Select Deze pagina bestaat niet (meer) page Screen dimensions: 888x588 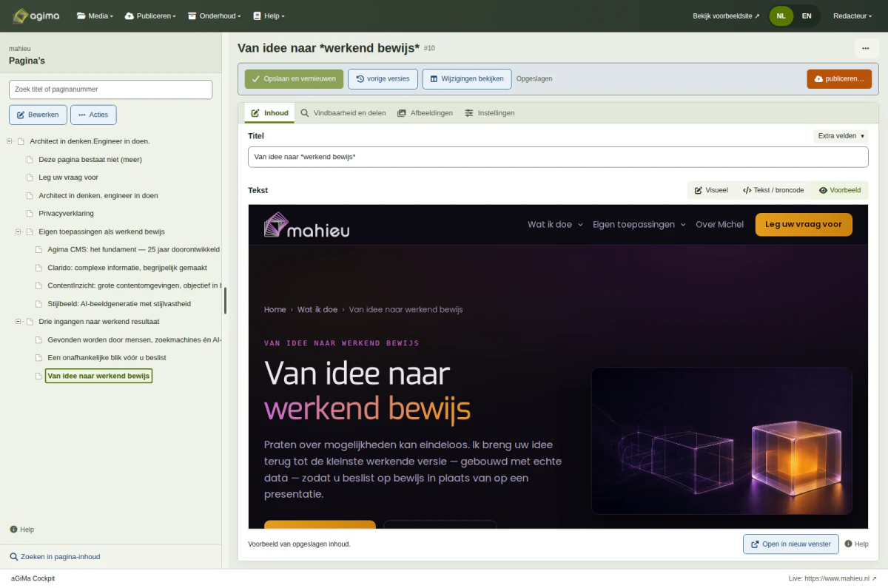(x=90, y=159)
